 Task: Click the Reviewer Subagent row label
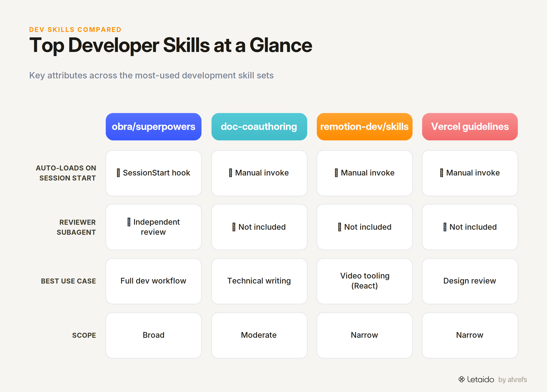tap(76, 227)
